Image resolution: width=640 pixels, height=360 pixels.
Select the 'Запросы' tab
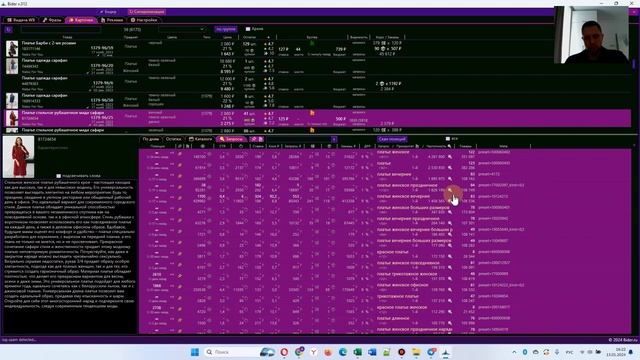coord(231,139)
